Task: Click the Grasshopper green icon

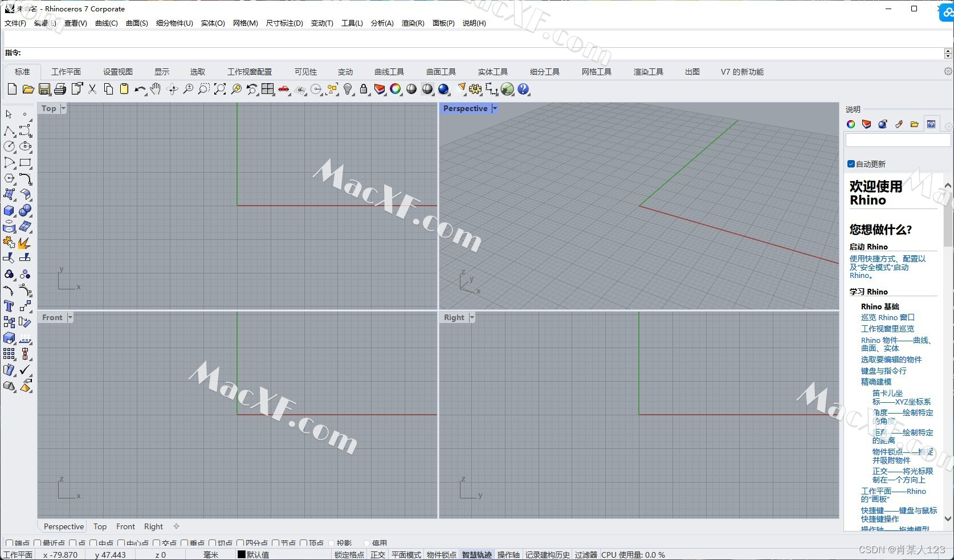Action: [x=507, y=89]
